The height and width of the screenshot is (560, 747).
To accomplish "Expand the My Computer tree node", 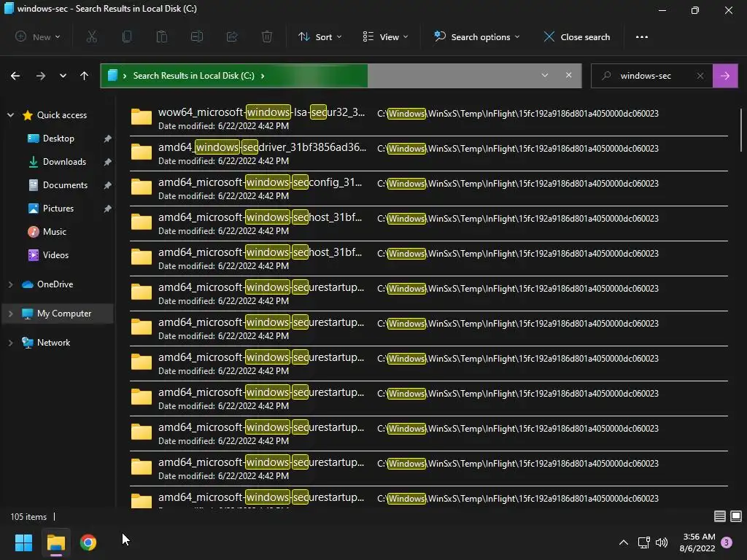I will (10, 314).
